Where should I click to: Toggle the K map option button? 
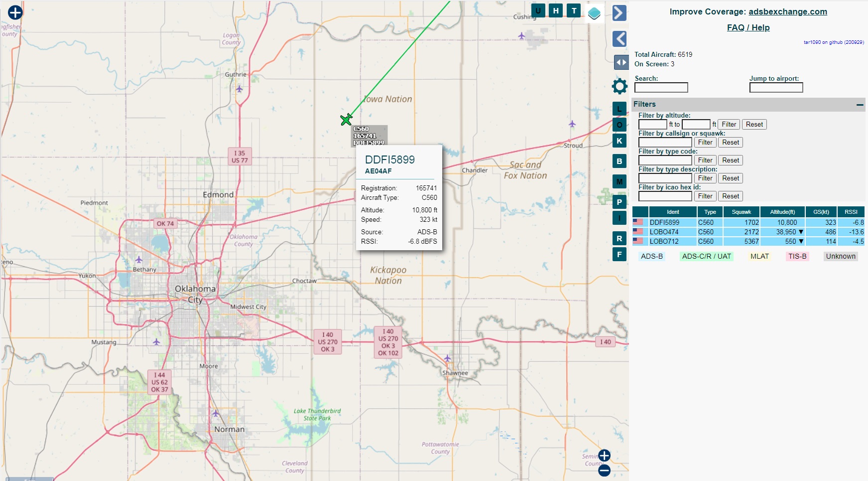pyautogui.click(x=619, y=141)
